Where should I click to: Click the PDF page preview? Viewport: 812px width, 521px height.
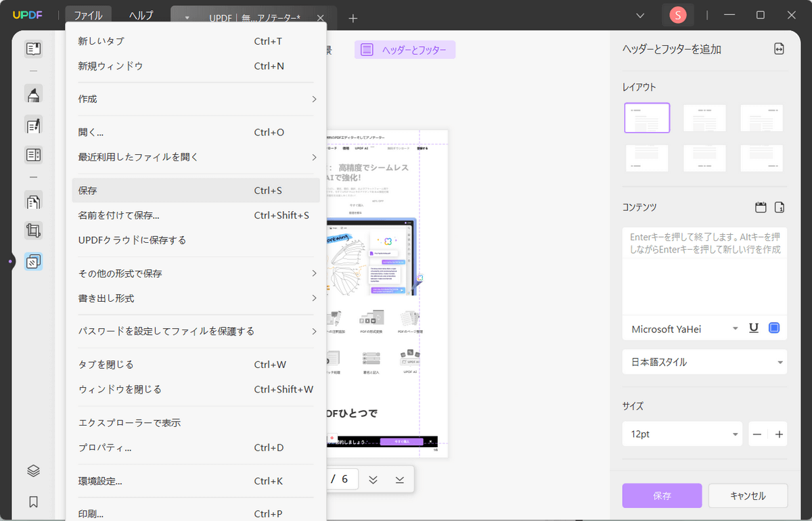click(386, 294)
